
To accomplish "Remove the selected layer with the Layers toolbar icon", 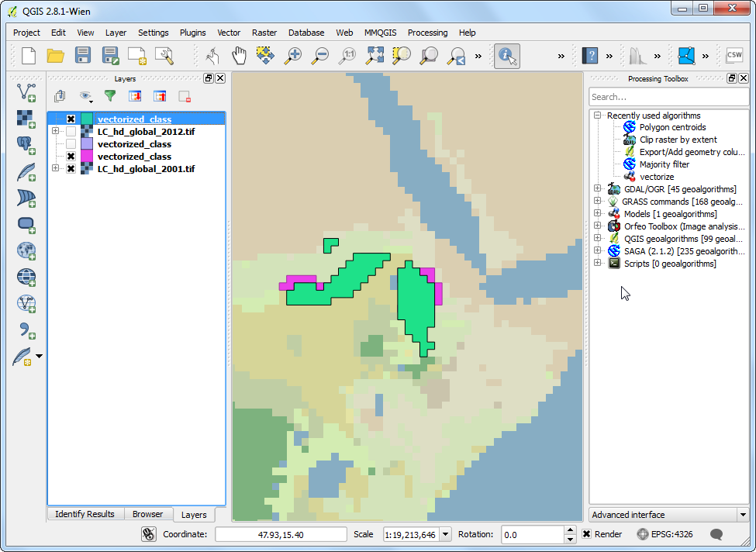I will point(185,96).
